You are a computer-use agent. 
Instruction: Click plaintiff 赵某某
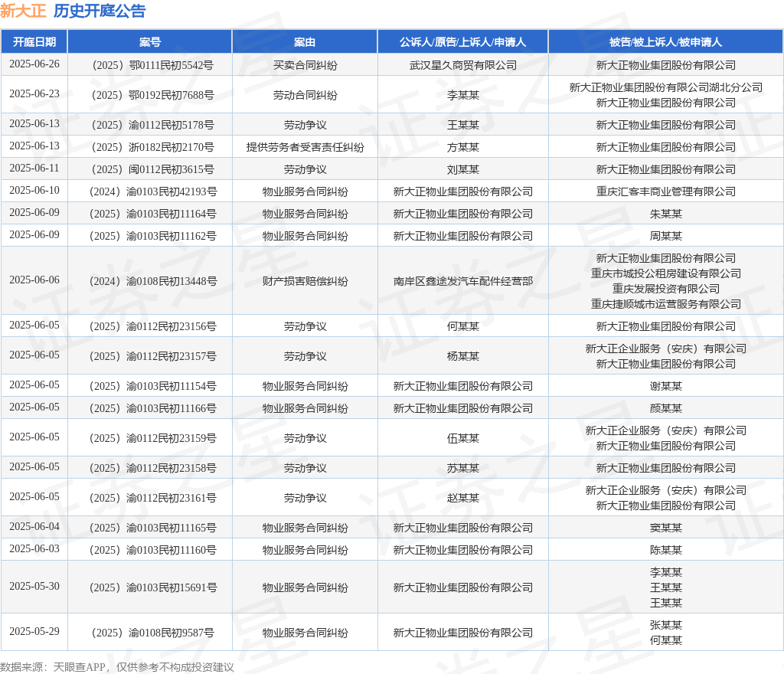click(463, 498)
